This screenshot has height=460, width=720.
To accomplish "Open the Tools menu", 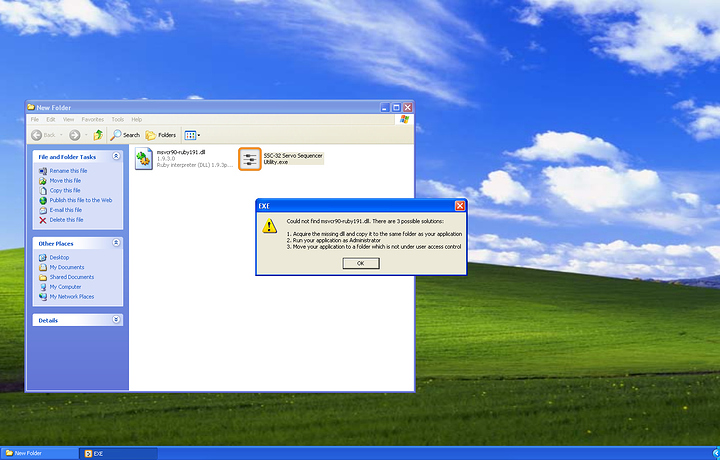I will point(118,119).
